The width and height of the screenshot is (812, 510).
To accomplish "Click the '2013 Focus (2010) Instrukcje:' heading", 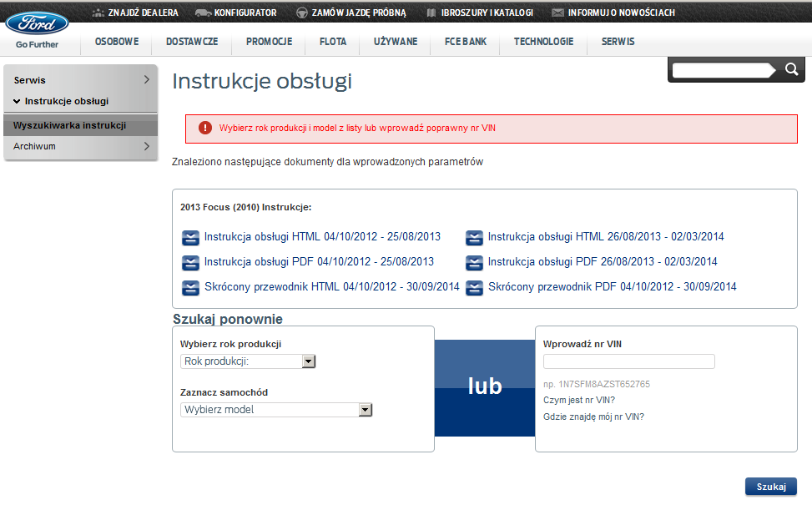I will (x=246, y=207).
